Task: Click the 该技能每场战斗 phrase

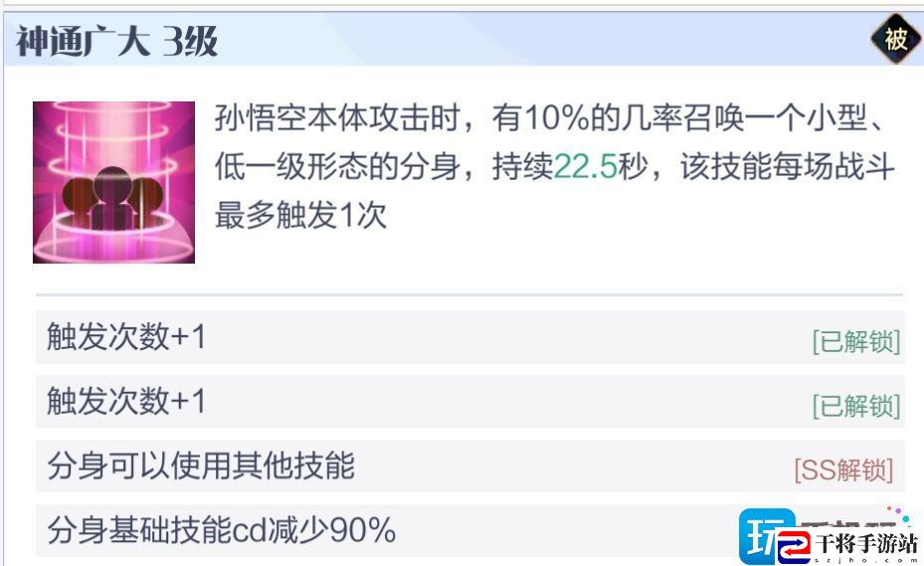Action: coord(788,166)
